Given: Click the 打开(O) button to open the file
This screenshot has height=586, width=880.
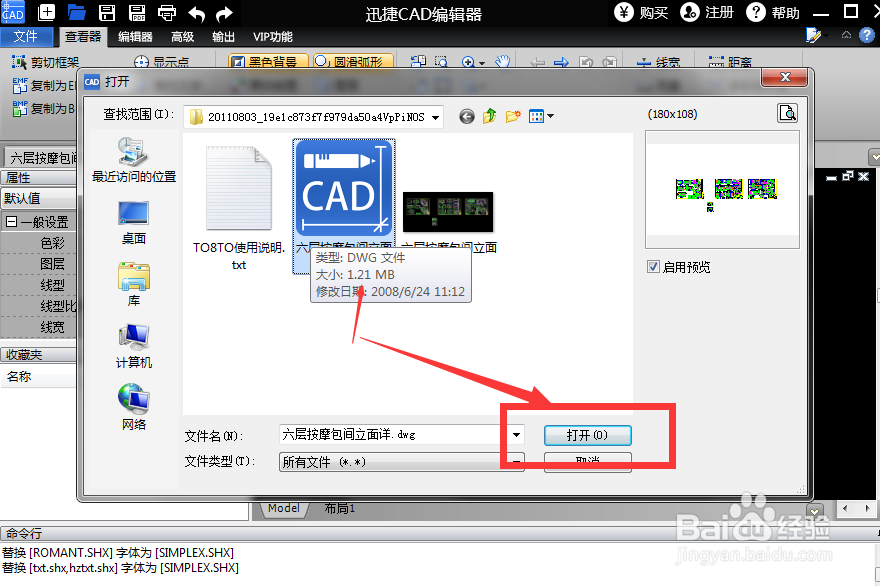Looking at the screenshot, I should click(587, 435).
